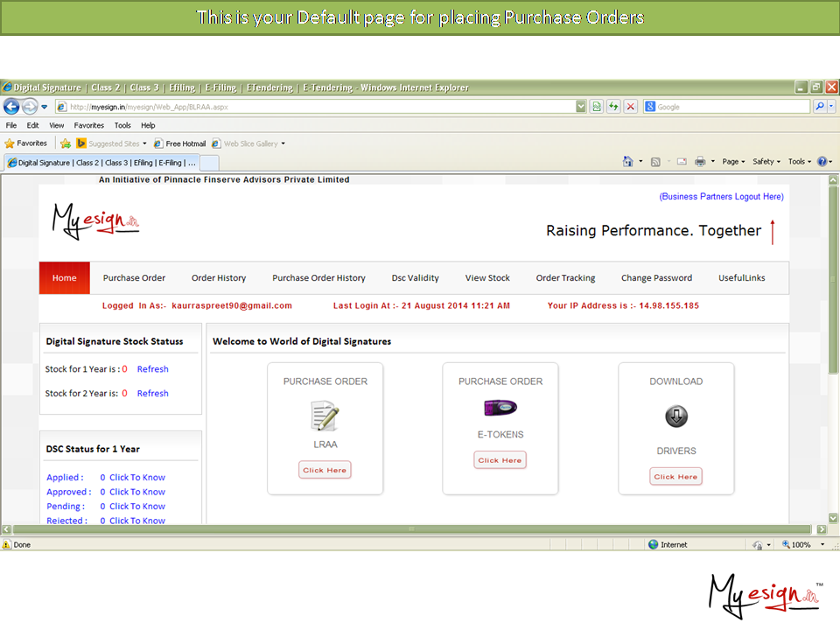Viewport: 840px width, 630px height.
Task: Click the horizontal scrollbar at page bottom
Action: click(x=411, y=529)
